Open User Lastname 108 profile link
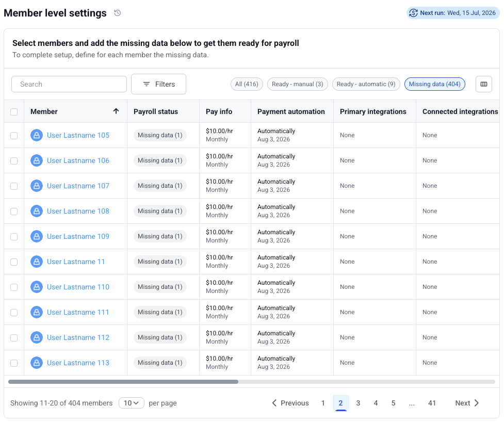The image size is (504, 422). point(78,211)
